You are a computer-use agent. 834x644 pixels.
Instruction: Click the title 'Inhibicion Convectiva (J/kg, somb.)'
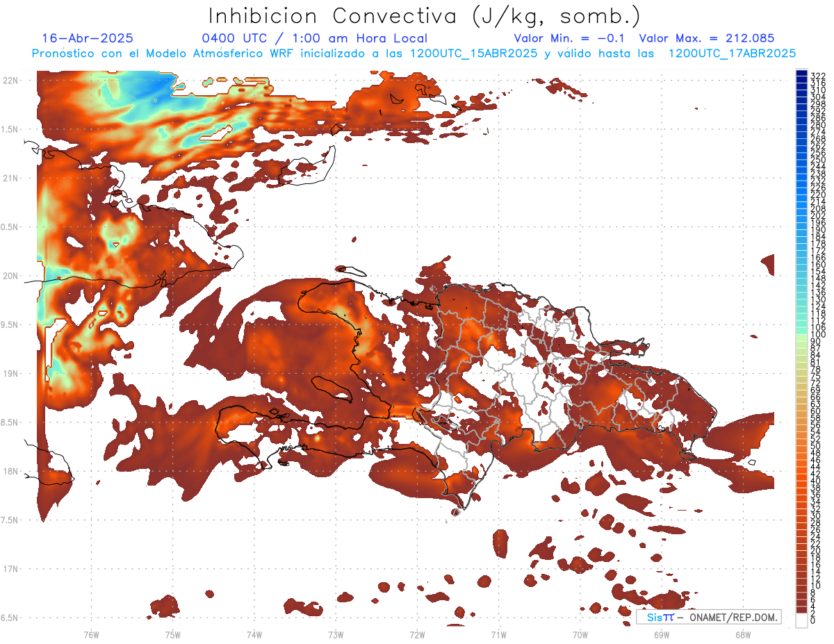coord(424,16)
